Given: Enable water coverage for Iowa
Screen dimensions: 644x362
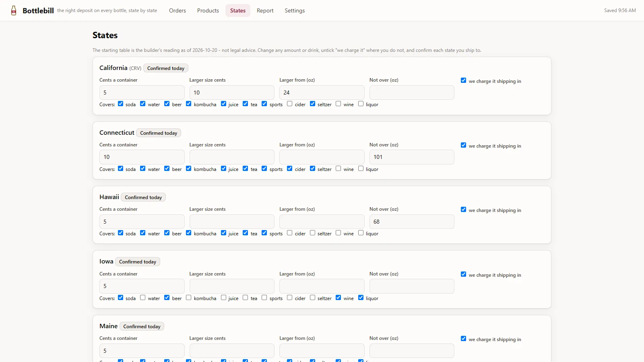Looking at the screenshot, I should coord(143,298).
